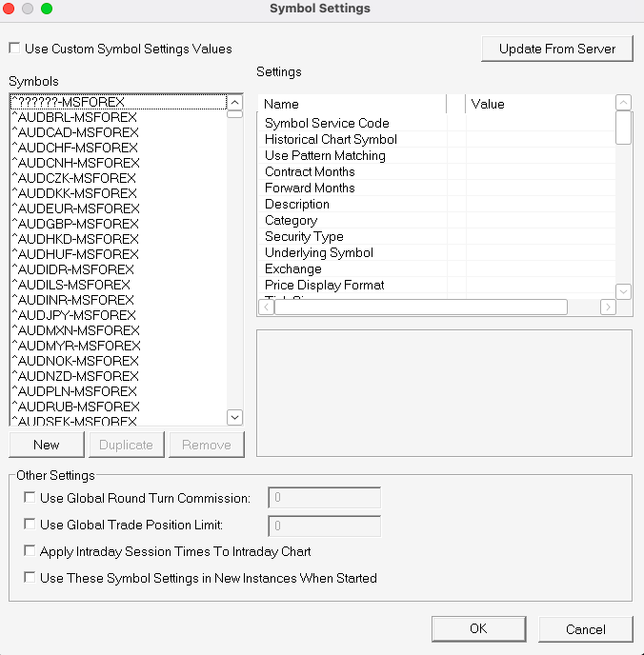The width and height of the screenshot is (644, 655).
Task: Click Symbols list scroll-up arrow
Action: [234, 101]
